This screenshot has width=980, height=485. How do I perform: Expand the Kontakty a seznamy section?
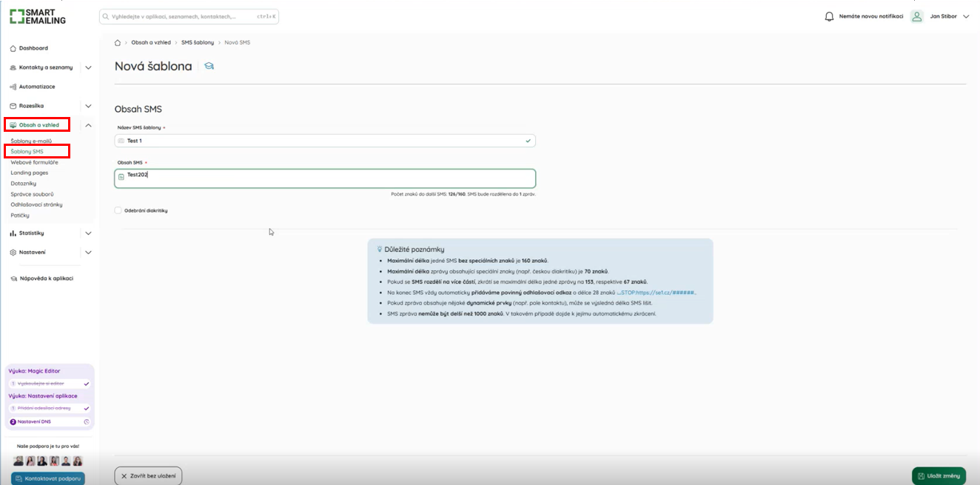tap(88, 67)
